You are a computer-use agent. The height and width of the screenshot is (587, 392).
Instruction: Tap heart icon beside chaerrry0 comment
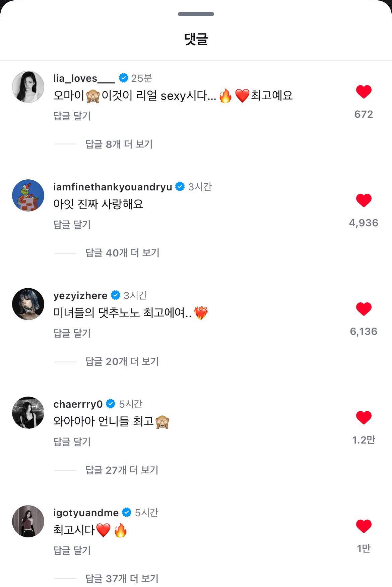(x=364, y=418)
